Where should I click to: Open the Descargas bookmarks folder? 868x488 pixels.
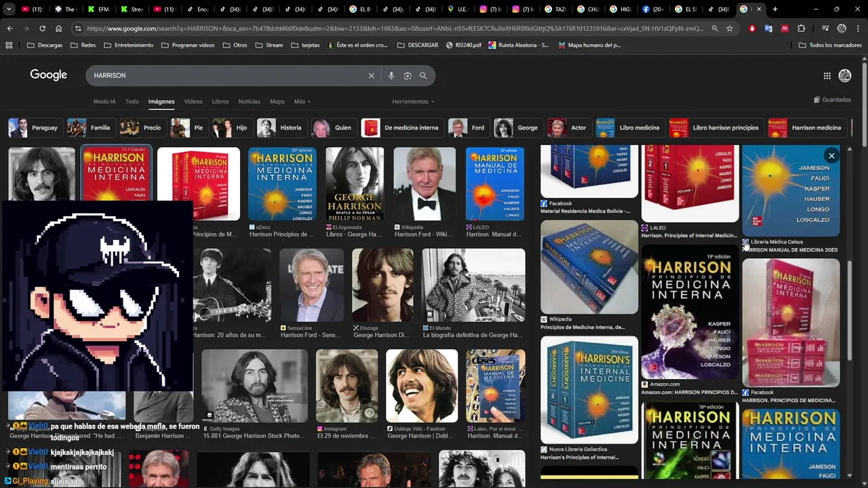[x=45, y=45]
